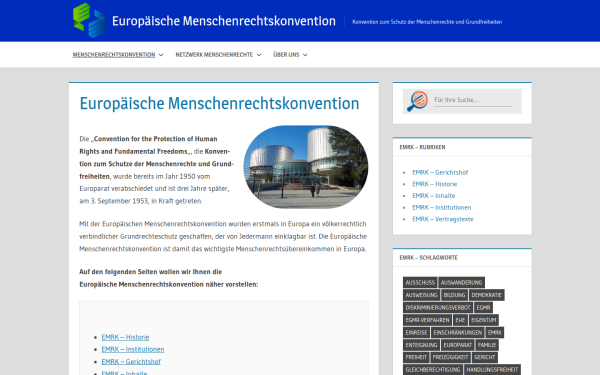
Task: Select the Freiheit tag
Action: pyautogui.click(x=416, y=357)
